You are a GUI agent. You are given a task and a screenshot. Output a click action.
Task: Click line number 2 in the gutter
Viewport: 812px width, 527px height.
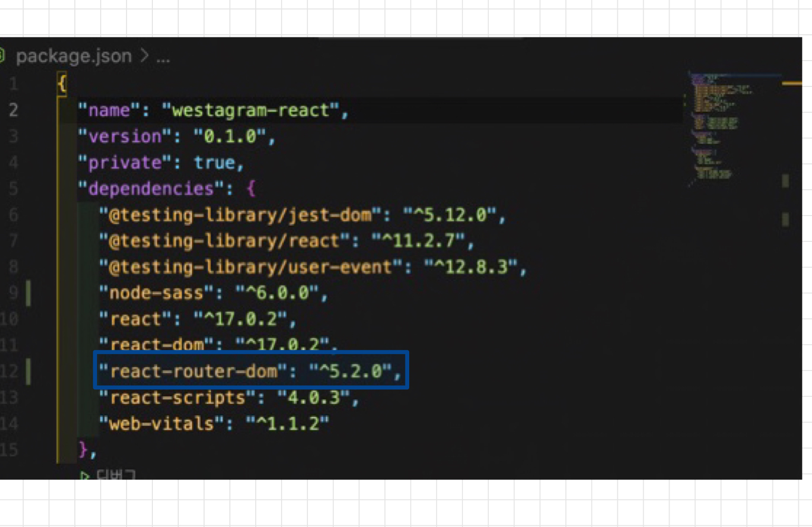[x=13, y=110]
